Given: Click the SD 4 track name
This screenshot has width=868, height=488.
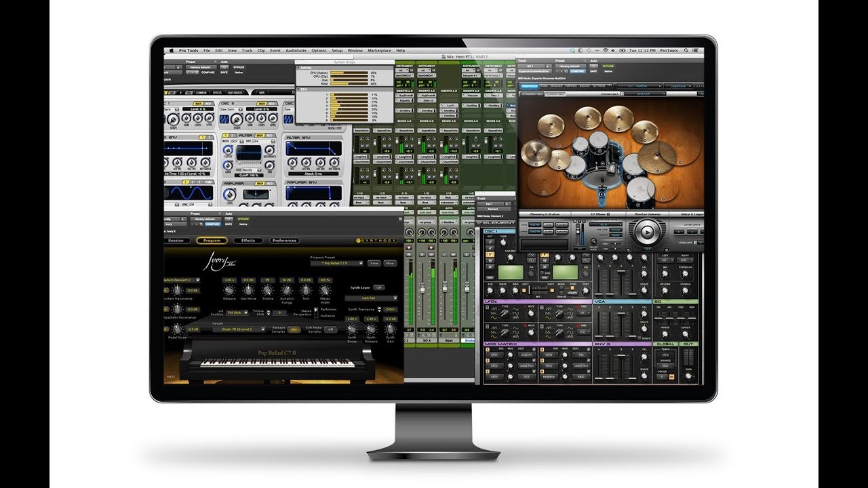Looking at the screenshot, I should (x=428, y=340).
